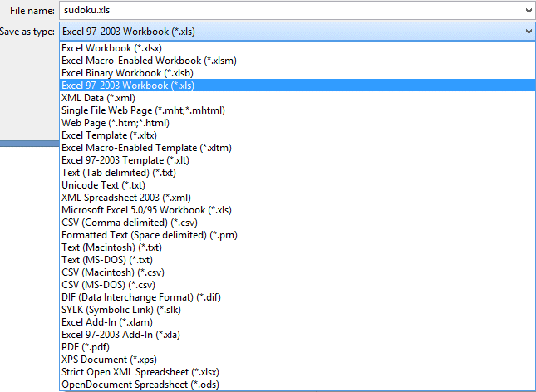The width and height of the screenshot is (536, 392).
Task: Choose Text (Macintosh) (*.txt)
Action: coord(298,247)
